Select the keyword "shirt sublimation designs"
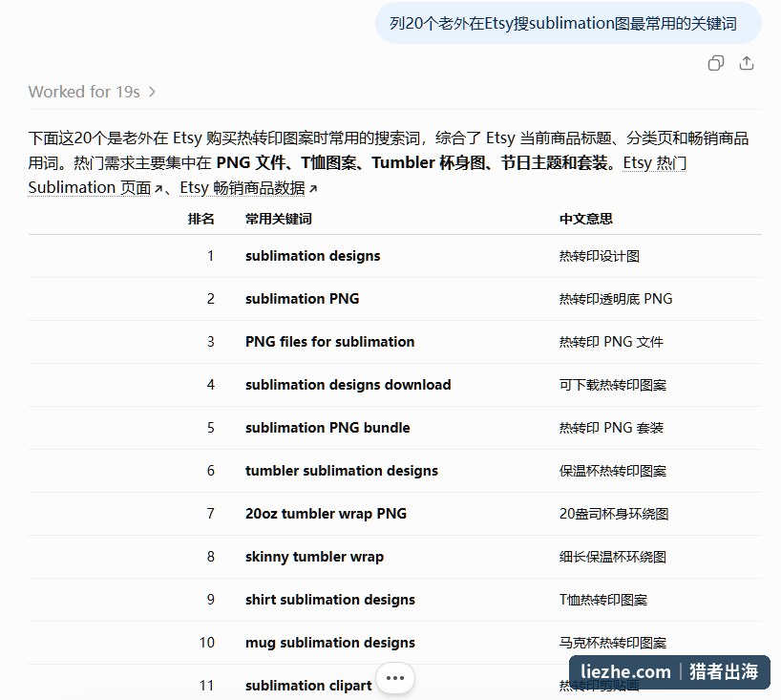The width and height of the screenshot is (781, 700). point(329,600)
